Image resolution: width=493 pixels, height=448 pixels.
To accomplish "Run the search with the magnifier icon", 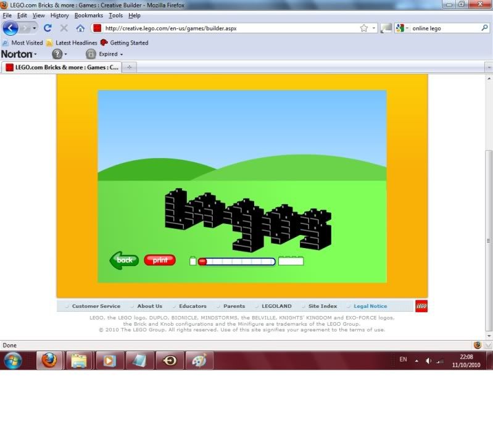I will [x=484, y=28].
